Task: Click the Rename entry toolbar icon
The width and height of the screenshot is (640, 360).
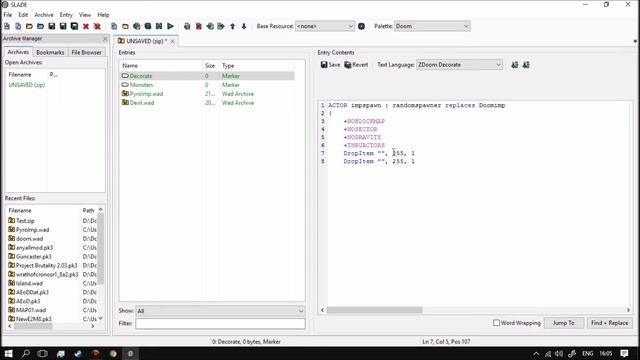Action: coord(187,26)
